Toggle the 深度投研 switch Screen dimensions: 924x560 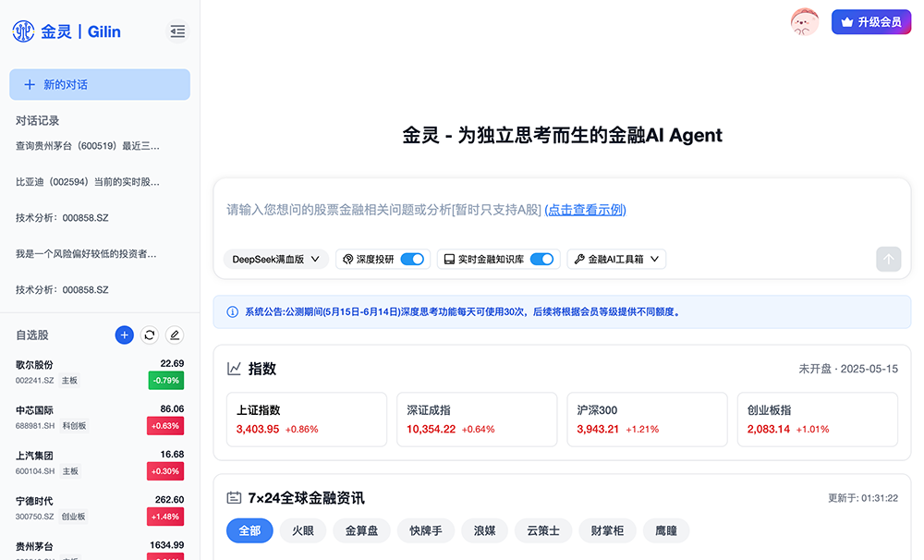pyautogui.click(x=412, y=260)
